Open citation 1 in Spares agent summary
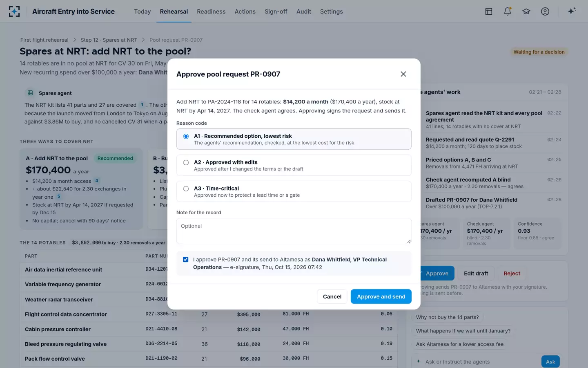The height and width of the screenshot is (368, 588). [142, 105]
